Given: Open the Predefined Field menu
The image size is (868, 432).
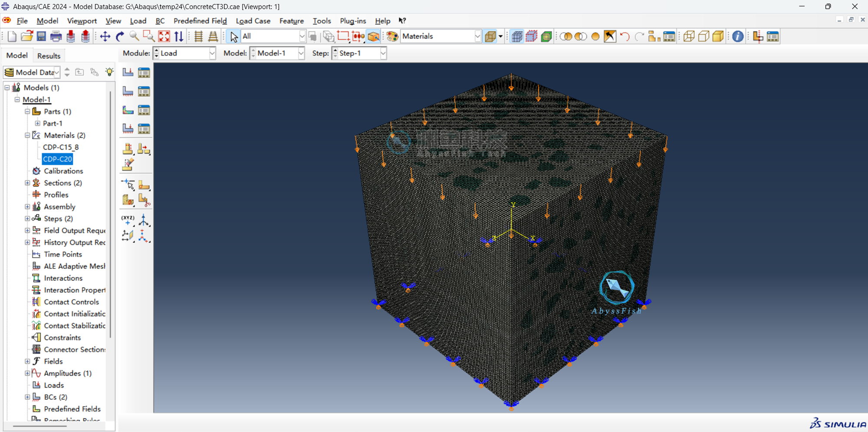Looking at the screenshot, I should tap(200, 21).
